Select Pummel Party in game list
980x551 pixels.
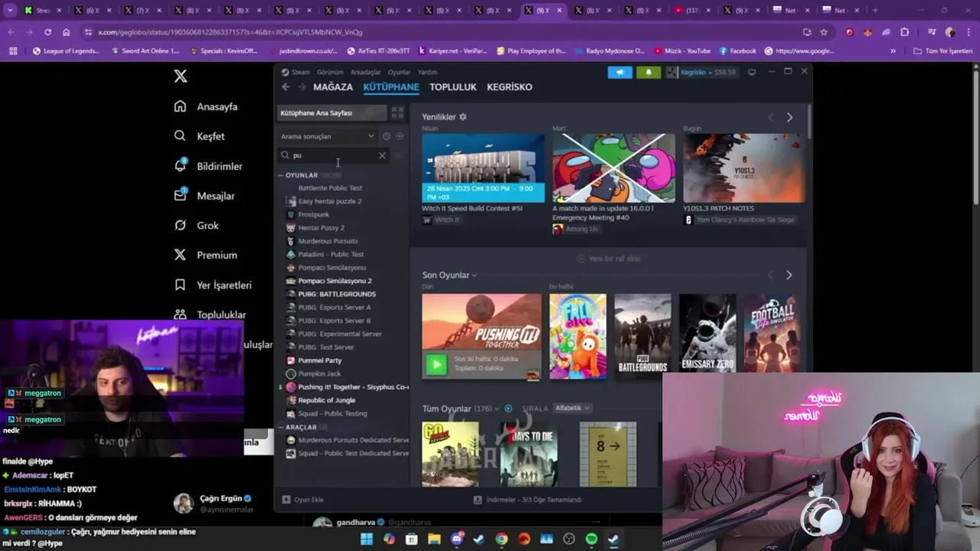point(320,360)
